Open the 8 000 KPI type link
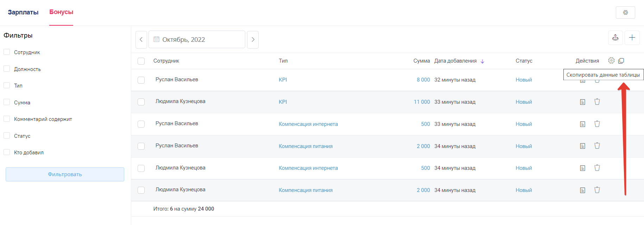The height and width of the screenshot is (225, 644). click(x=283, y=80)
